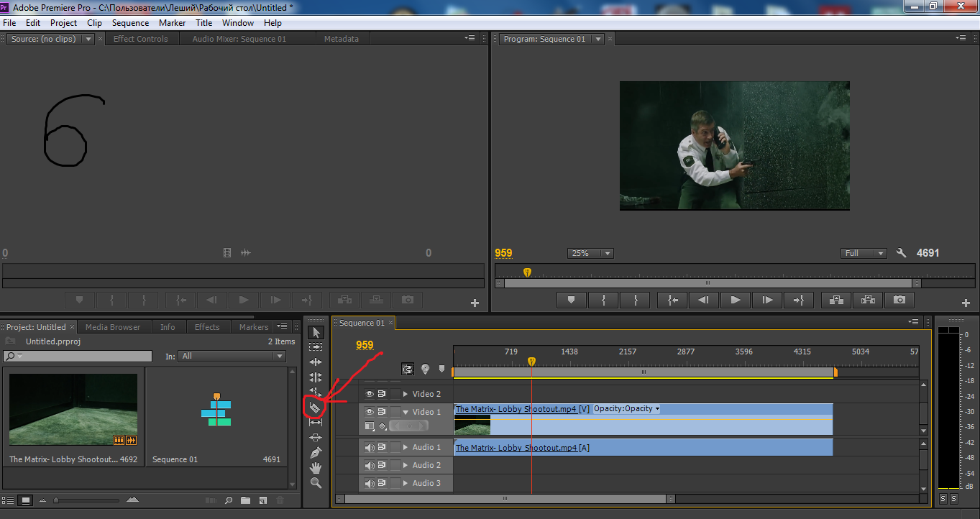Click Mark Out in Program monitor

click(635, 300)
